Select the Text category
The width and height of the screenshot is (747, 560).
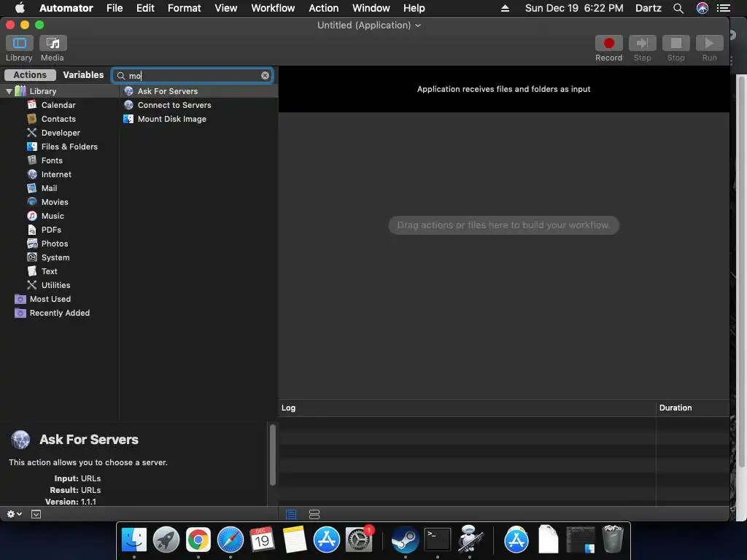(x=59, y=271)
